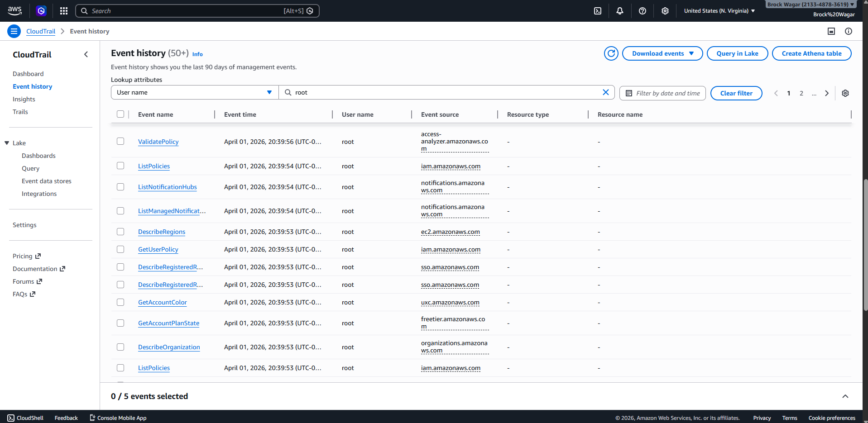
Task: Open the Trails section in the sidebar
Action: 20,112
